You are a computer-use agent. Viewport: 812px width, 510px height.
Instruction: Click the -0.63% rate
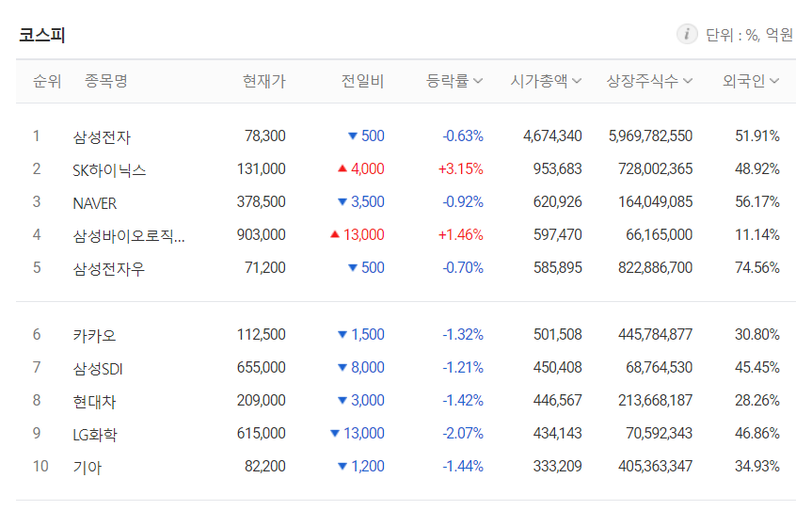point(462,135)
